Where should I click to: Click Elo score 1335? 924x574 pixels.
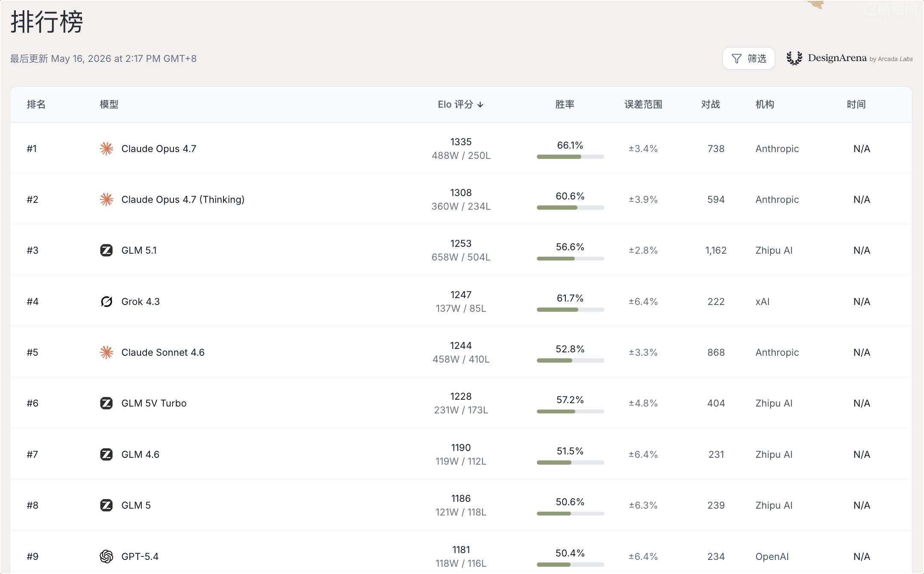click(x=461, y=142)
